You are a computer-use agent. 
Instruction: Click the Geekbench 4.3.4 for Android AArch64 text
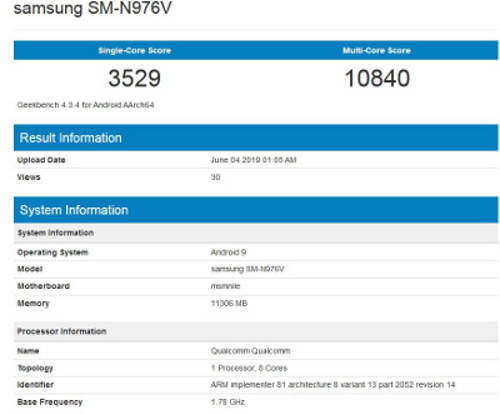coord(86,105)
